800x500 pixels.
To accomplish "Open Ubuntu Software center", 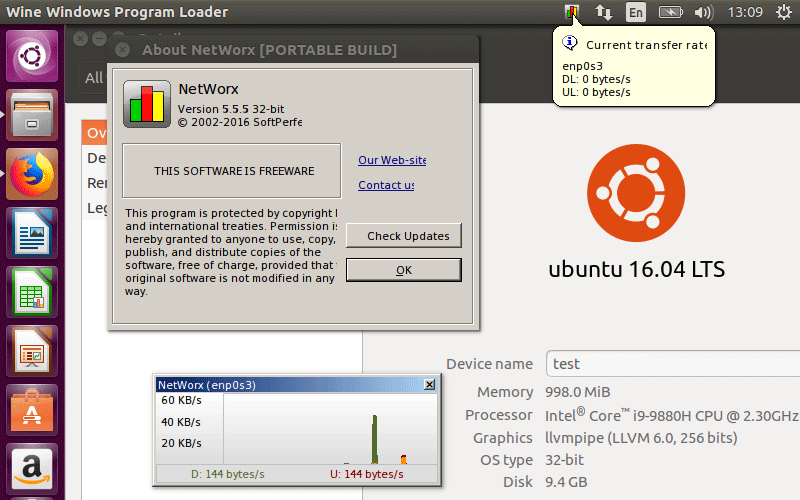I will click(32, 411).
